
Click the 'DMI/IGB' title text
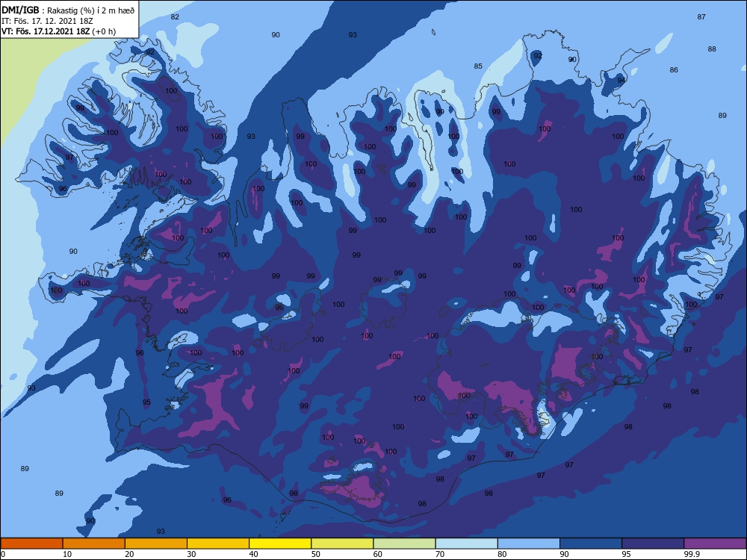coord(20,10)
